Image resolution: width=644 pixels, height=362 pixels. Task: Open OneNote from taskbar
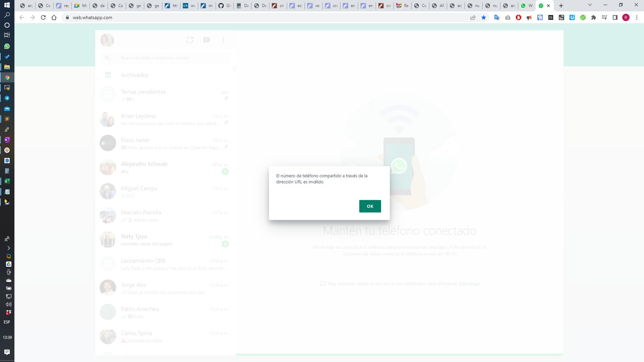(x=7, y=140)
